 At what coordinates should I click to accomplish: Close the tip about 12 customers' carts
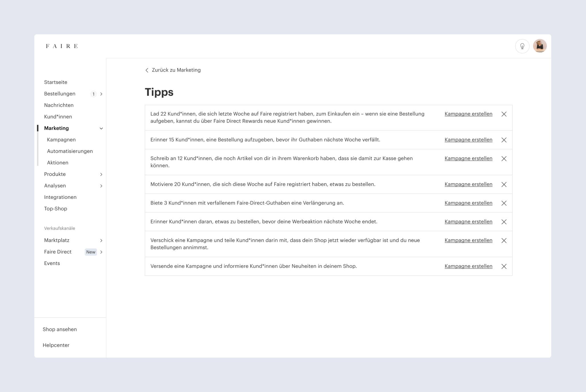pyautogui.click(x=504, y=159)
